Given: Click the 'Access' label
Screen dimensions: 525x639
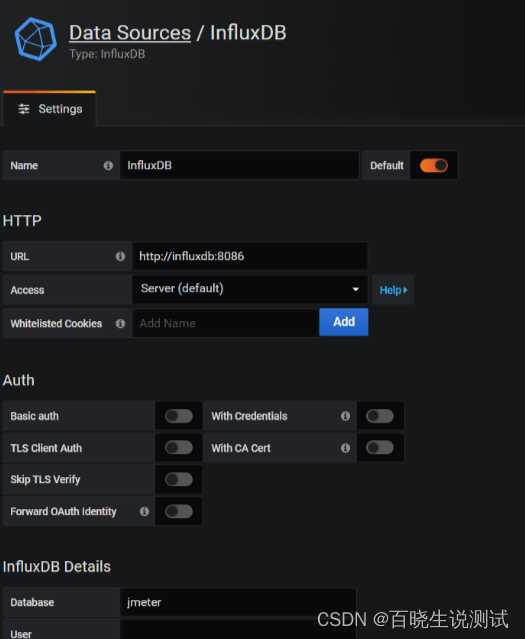Looking at the screenshot, I should [x=27, y=290].
